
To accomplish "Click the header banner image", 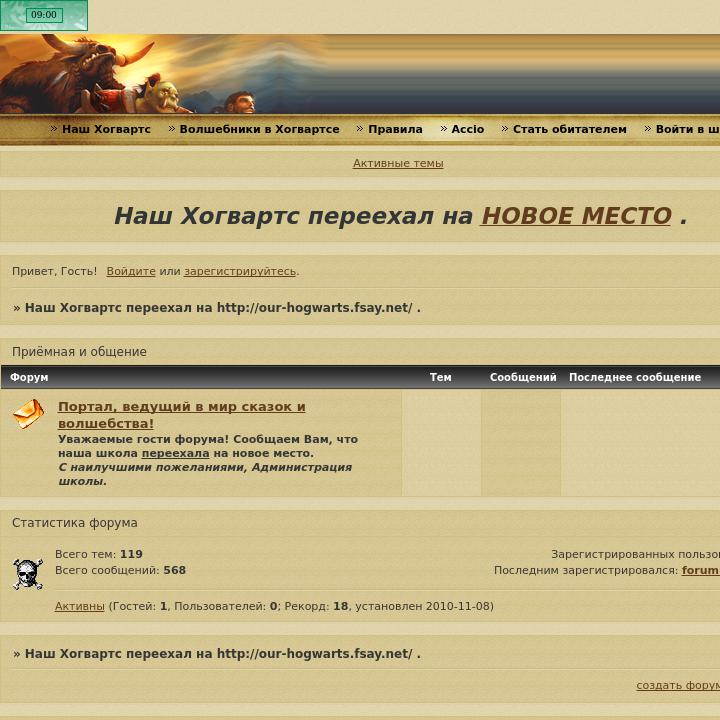I will [x=360, y=74].
